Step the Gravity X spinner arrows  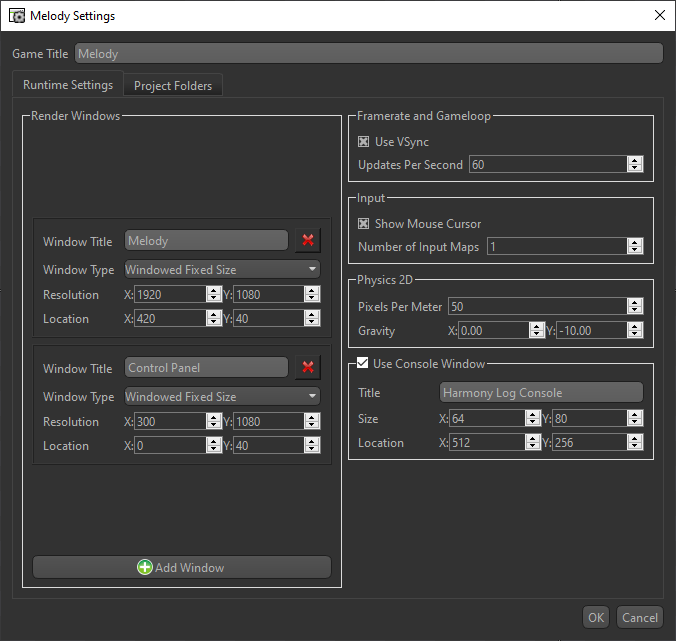[536, 331]
